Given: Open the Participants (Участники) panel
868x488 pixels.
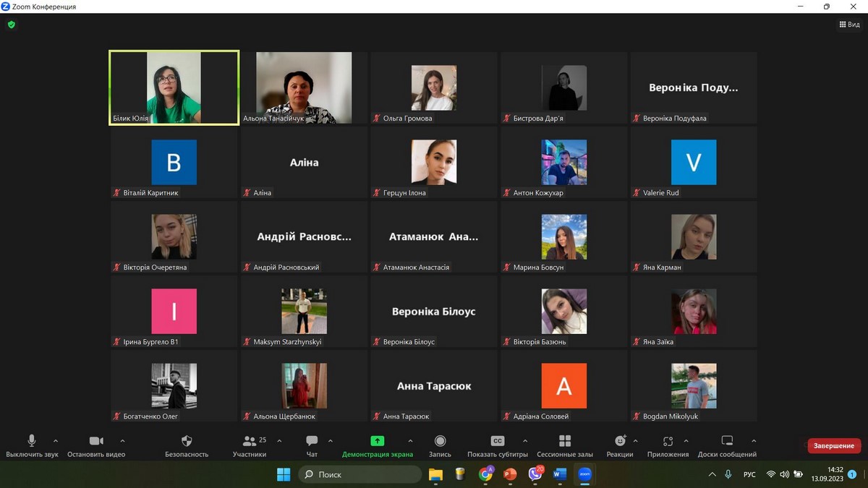Looking at the screenshot, I should coord(250,441).
